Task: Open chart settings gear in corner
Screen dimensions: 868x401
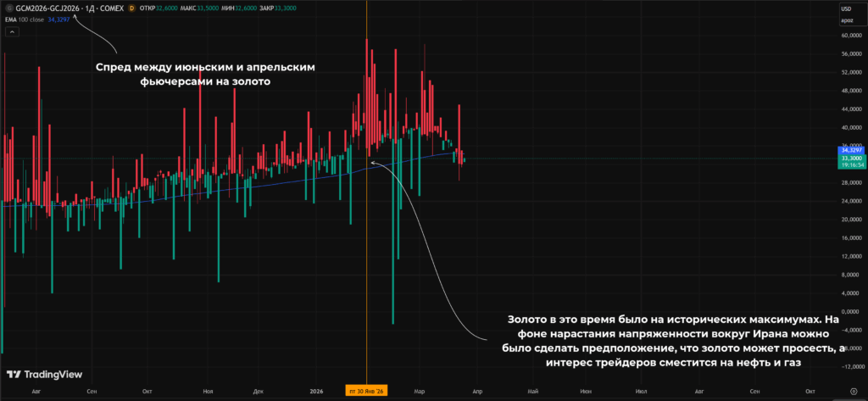Action: (x=852, y=391)
